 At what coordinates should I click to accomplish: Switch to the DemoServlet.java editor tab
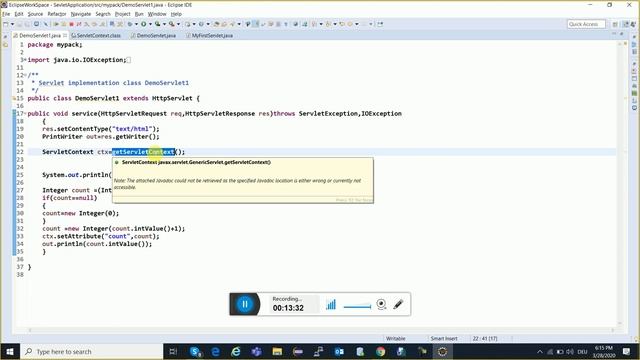click(153, 36)
